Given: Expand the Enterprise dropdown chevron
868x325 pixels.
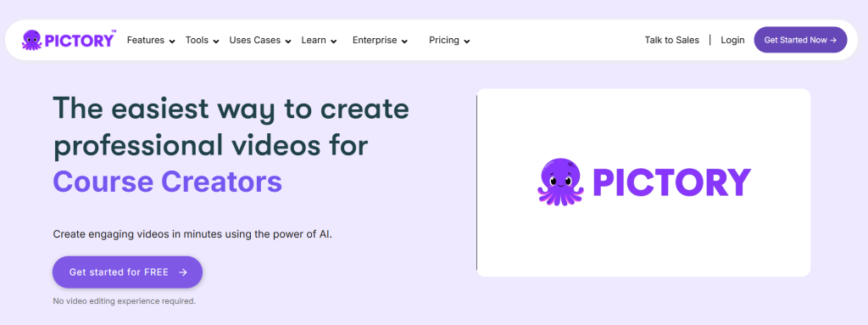Looking at the screenshot, I should pos(404,41).
